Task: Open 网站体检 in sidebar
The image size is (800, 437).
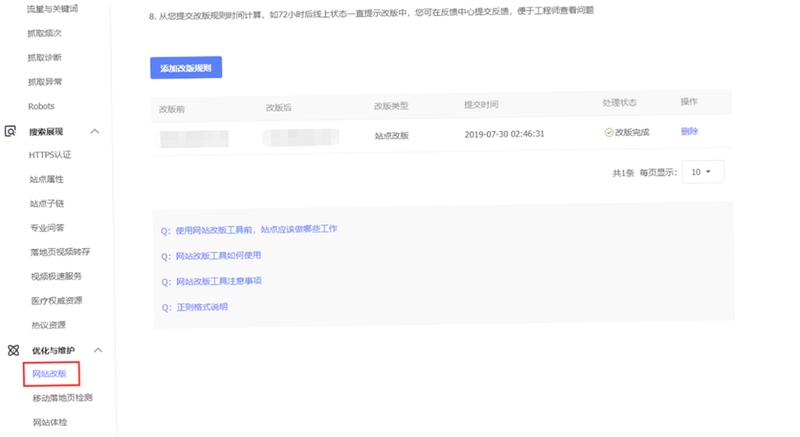Action: [x=50, y=422]
